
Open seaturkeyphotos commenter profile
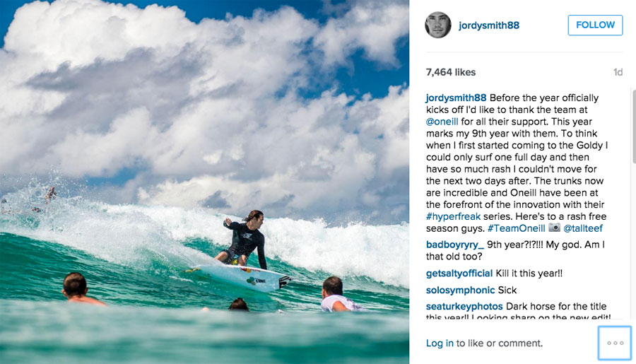tap(464, 306)
